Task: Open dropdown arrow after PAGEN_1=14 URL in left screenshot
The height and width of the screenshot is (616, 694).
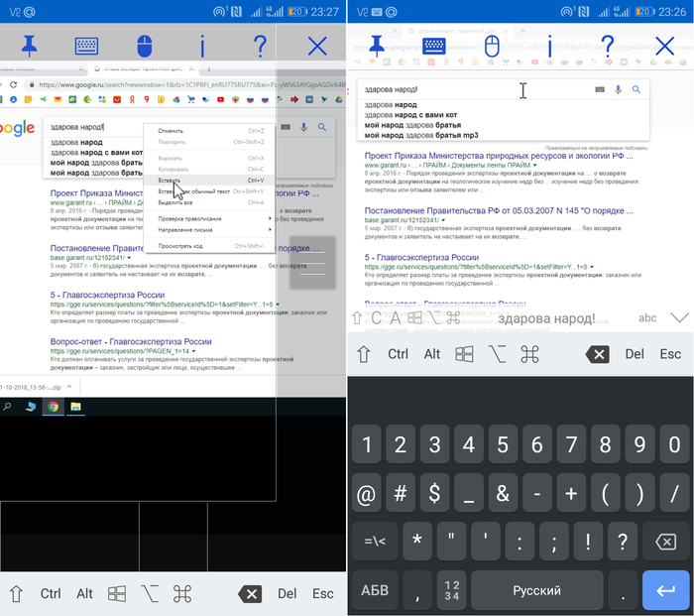Action: click(194, 351)
